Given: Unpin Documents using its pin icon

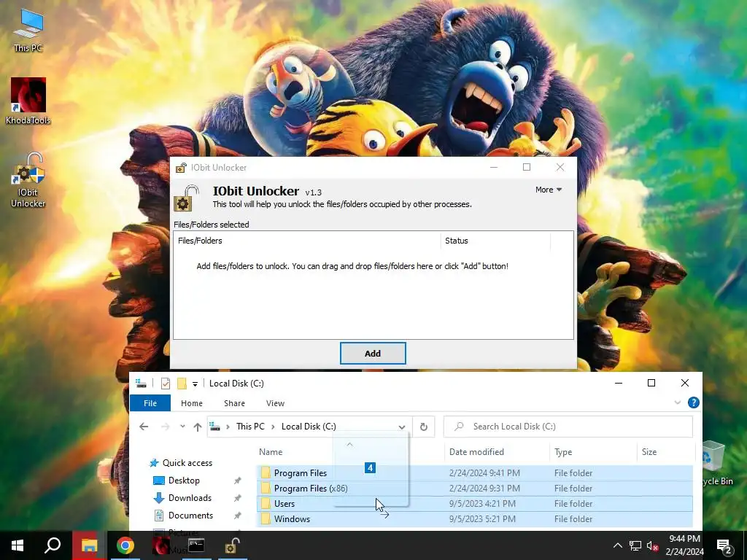Looking at the screenshot, I should (237, 516).
